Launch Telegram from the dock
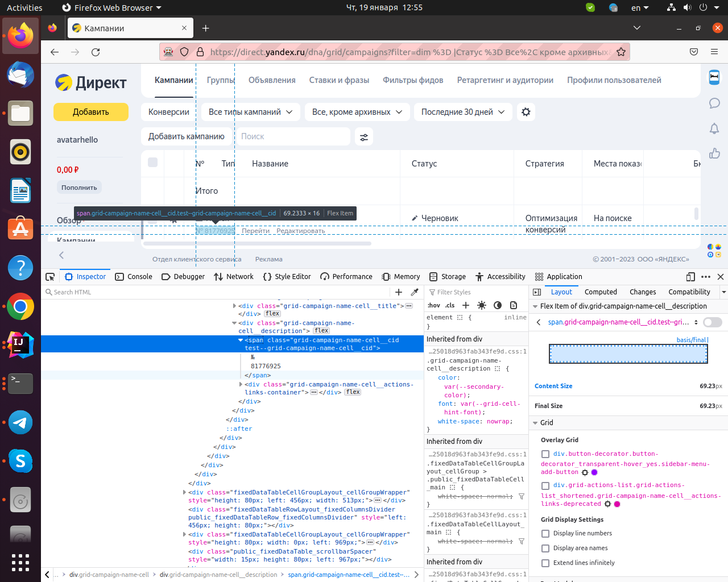This screenshot has width=728, height=582. [20, 422]
